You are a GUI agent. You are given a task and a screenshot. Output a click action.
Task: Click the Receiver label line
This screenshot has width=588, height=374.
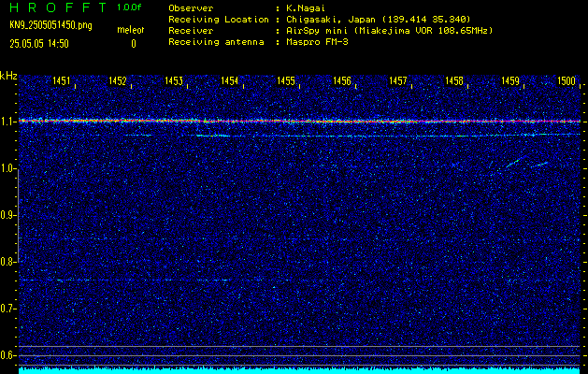(191, 31)
